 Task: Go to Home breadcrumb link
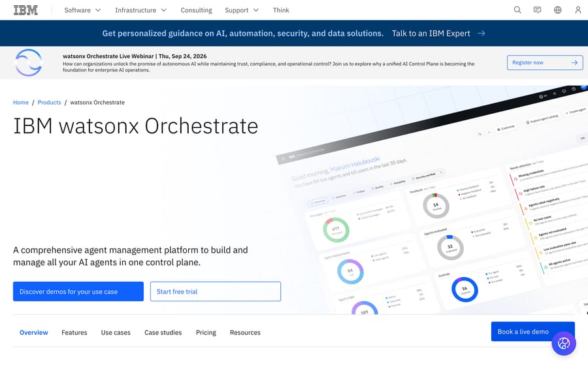coord(21,103)
